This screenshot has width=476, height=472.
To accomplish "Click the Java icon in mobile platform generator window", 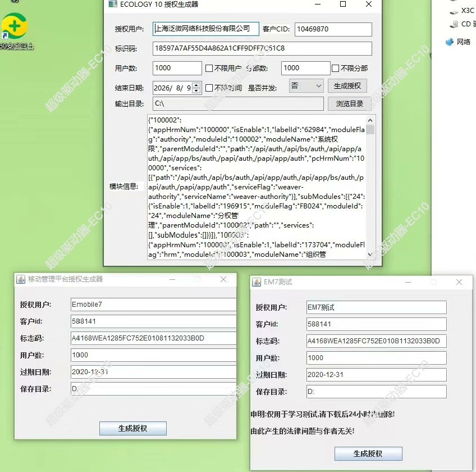I will 21,279.
